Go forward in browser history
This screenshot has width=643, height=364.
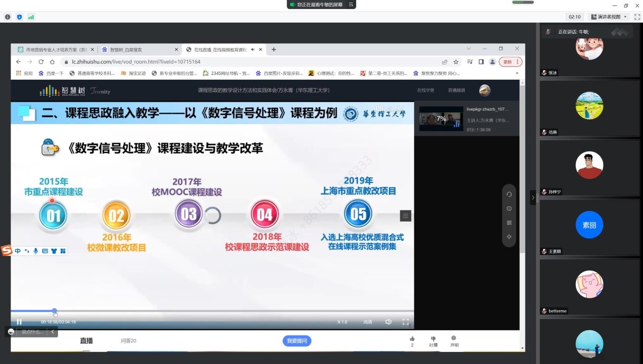[x=30, y=62]
